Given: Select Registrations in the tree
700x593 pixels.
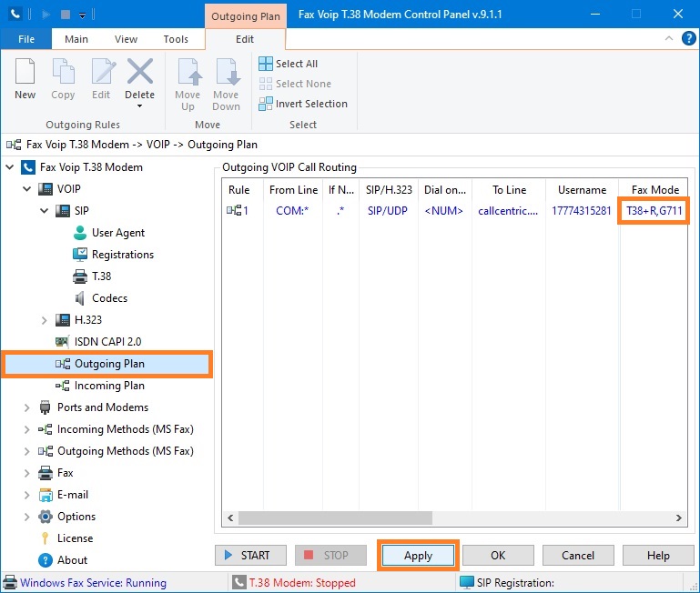Looking at the screenshot, I should pos(122,255).
